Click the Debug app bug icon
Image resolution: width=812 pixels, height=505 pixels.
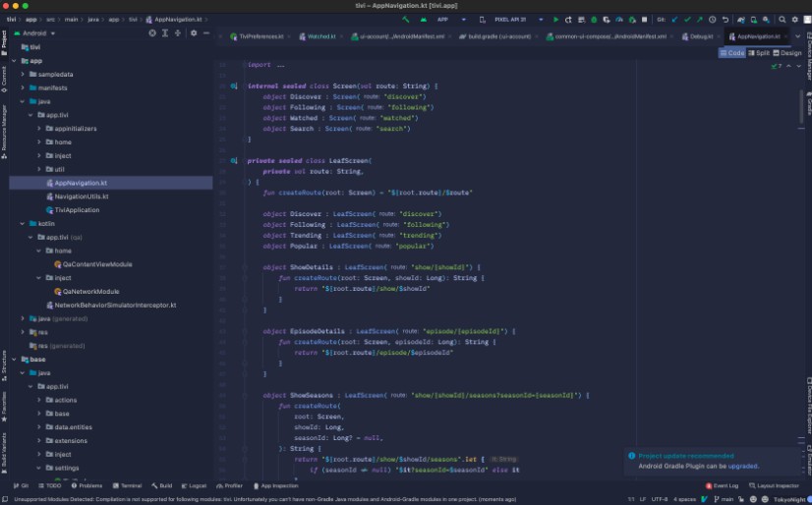click(594, 20)
